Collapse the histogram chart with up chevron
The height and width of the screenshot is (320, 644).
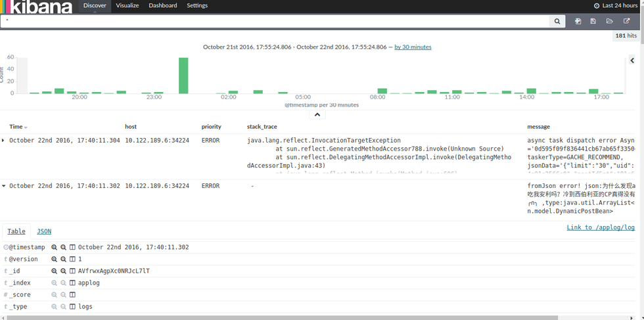(x=317, y=114)
